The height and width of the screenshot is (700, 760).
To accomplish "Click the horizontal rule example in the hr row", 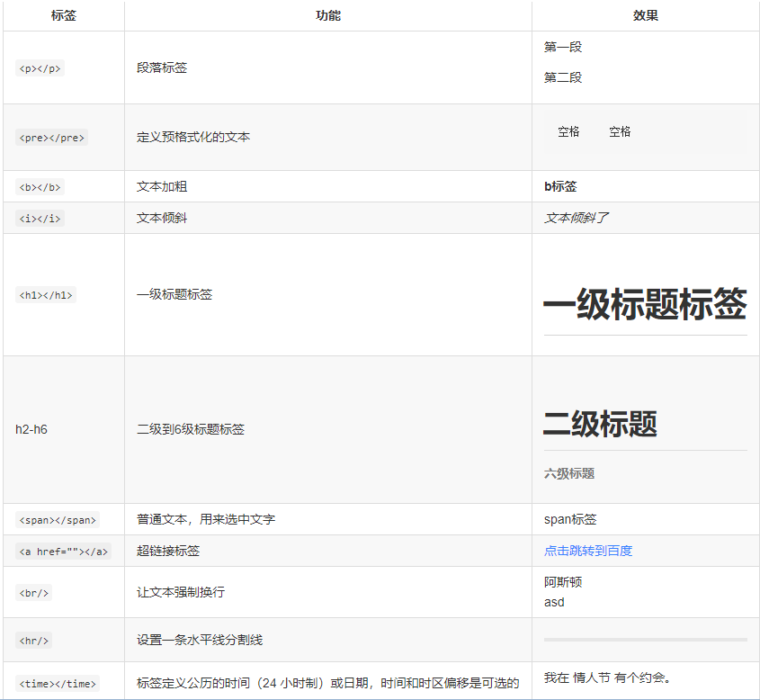I will (x=645, y=640).
